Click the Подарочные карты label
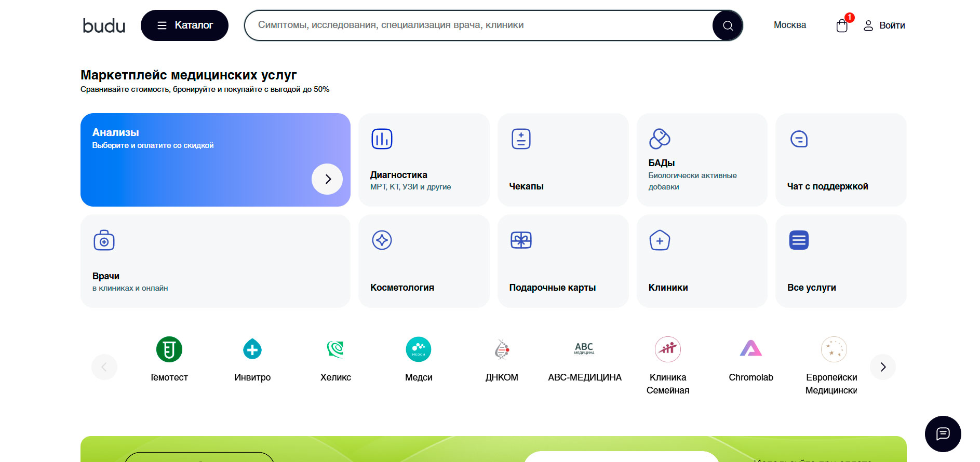 point(553,288)
